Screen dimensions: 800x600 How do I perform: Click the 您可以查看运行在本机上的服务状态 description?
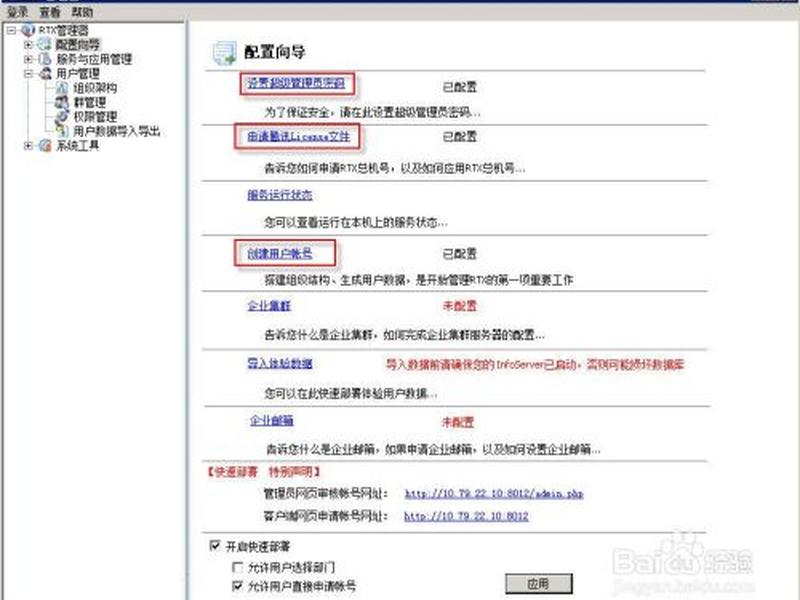(x=356, y=222)
